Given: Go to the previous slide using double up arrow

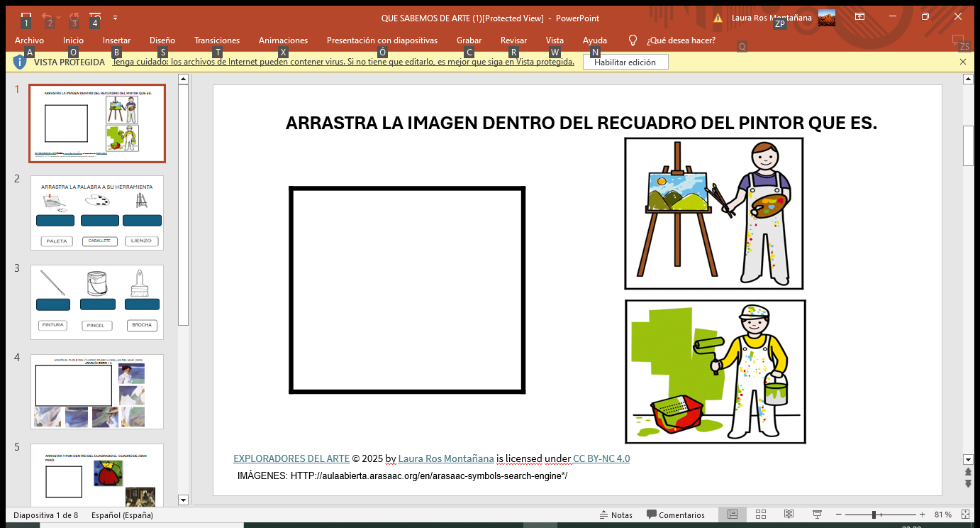Looking at the screenshot, I should click(968, 472).
